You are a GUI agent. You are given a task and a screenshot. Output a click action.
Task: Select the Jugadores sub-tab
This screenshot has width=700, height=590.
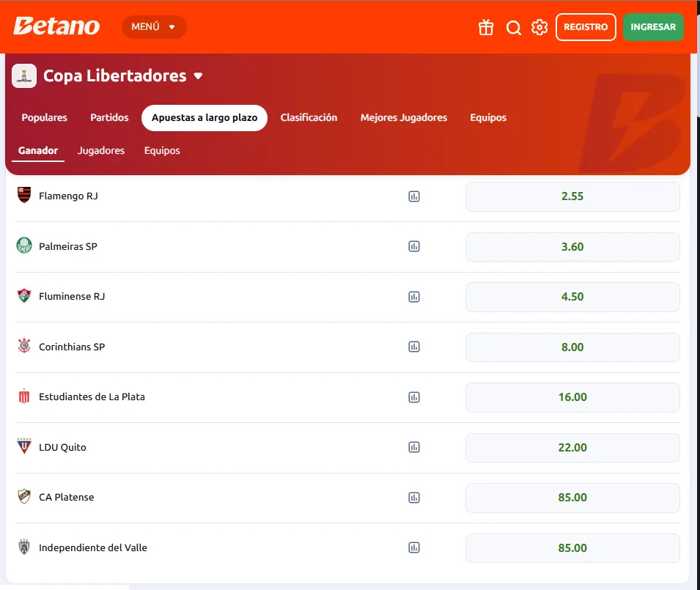pyautogui.click(x=101, y=151)
